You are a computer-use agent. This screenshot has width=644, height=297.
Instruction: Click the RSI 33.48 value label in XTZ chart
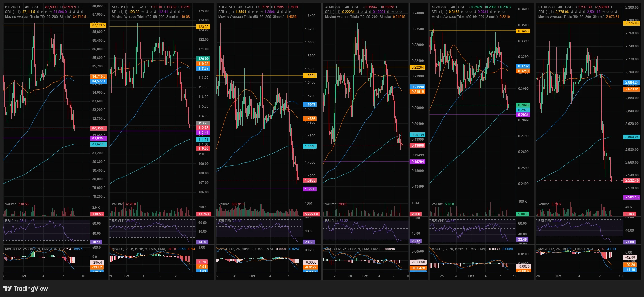pos(522,239)
